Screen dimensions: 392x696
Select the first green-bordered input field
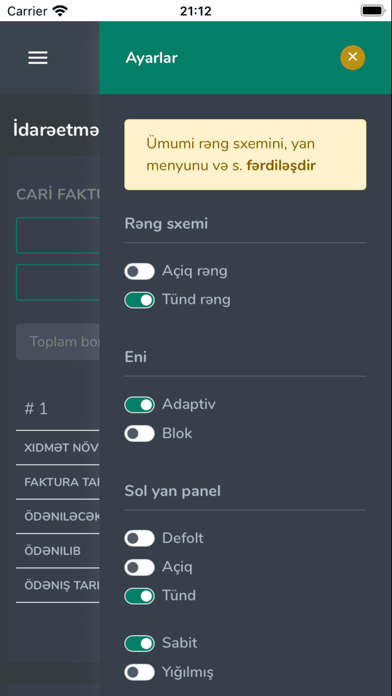[58, 235]
